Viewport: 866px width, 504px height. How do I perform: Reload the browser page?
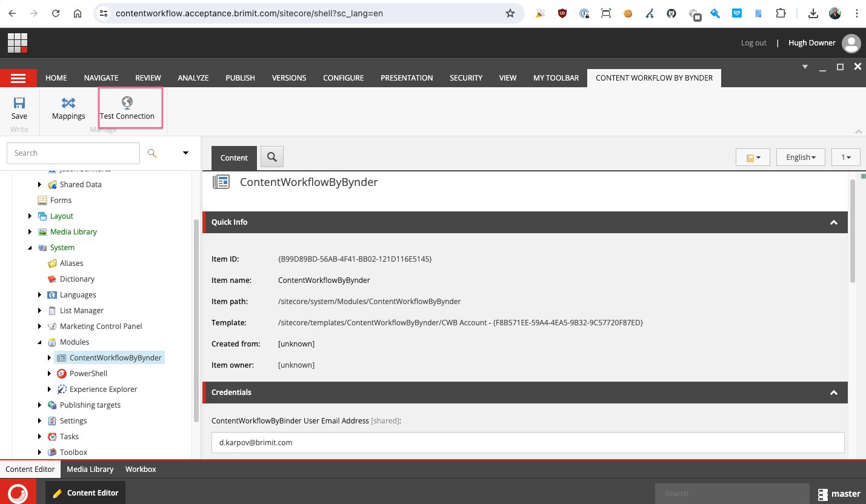click(56, 13)
